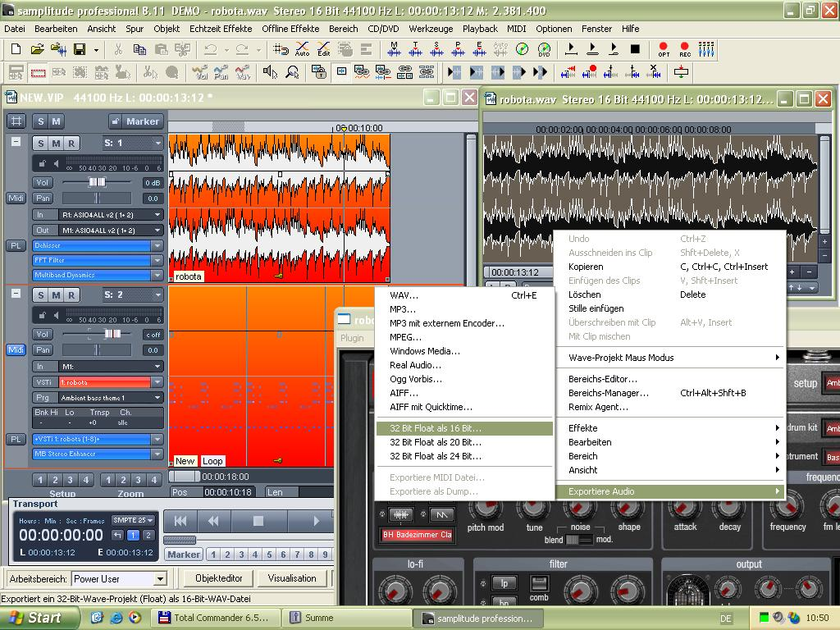
Task: Click the CD burn disc icon
Action: coord(522,50)
